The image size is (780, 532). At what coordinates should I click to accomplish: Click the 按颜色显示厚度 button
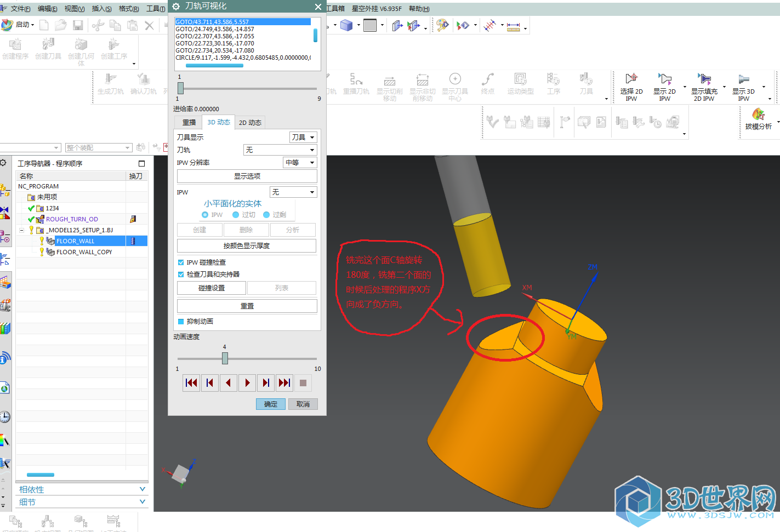247,246
